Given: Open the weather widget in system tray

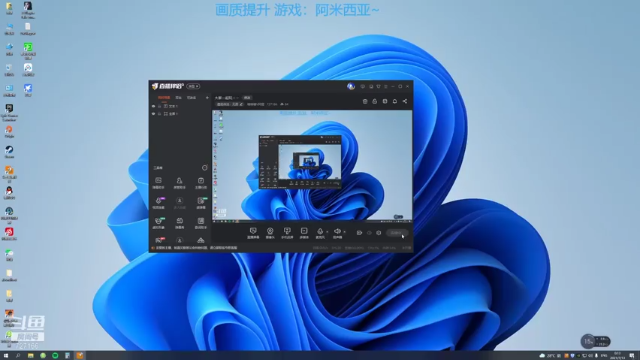Looking at the screenshot, I should [547, 356].
